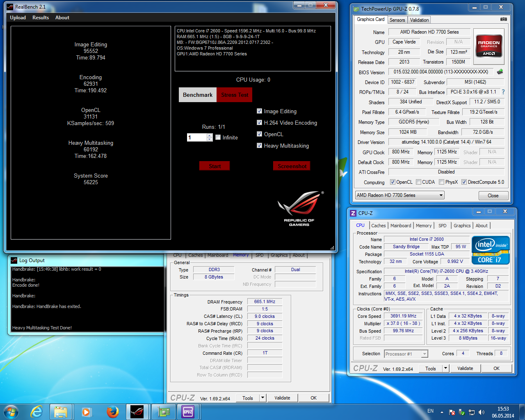525x420 pixels.
Task: Click the CPU-Z title bar Z icon
Action: 353,213
